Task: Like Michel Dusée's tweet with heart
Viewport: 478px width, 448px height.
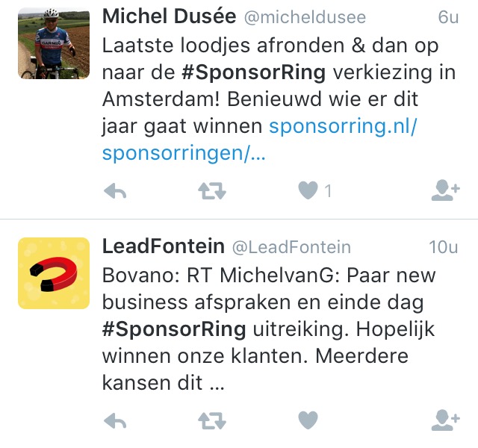Action: pyautogui.click(x=308, y=190)
